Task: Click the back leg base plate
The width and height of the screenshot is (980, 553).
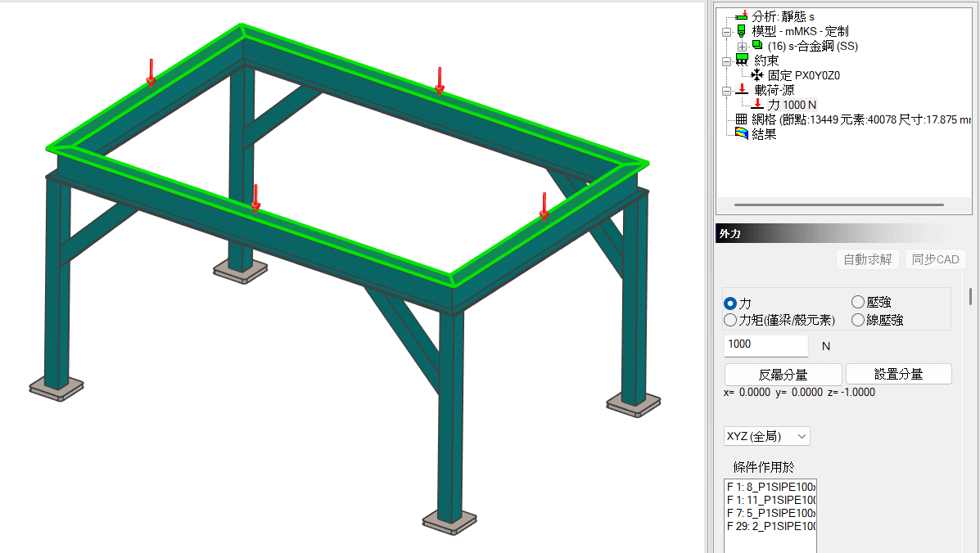Action: [241, 272]
